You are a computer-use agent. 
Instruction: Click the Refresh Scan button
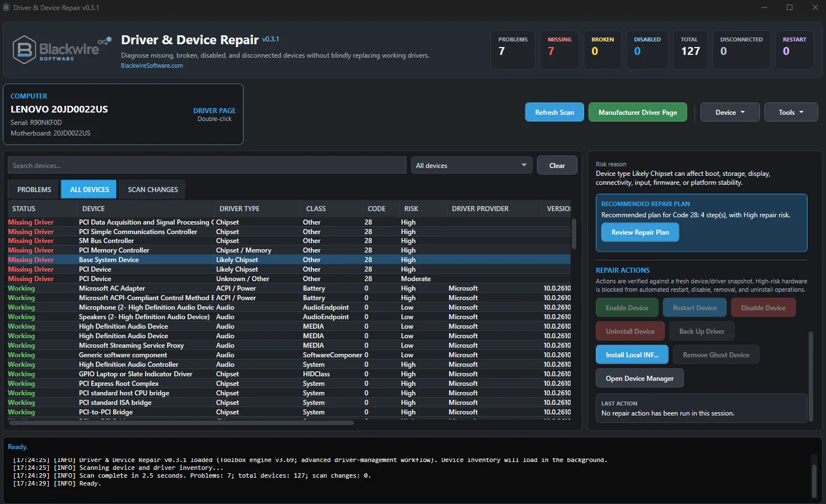[x=554, y=112]
